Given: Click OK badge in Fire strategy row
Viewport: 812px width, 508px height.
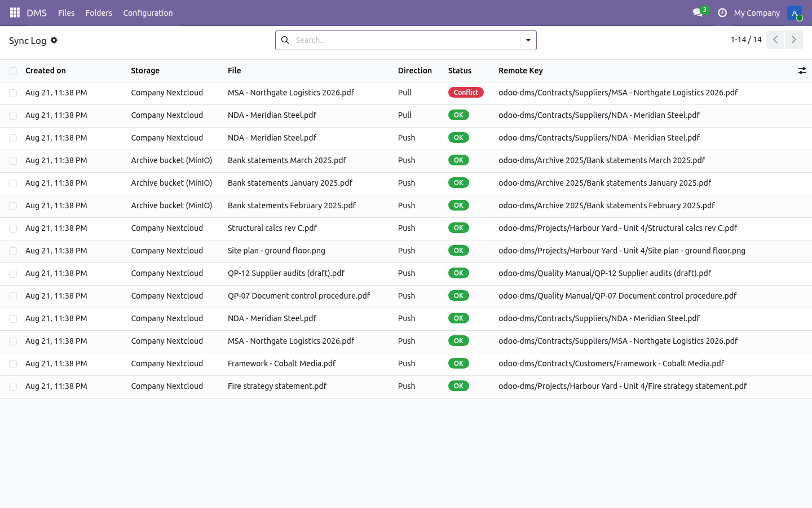Looking at the screenshot, I should point(458,386).
